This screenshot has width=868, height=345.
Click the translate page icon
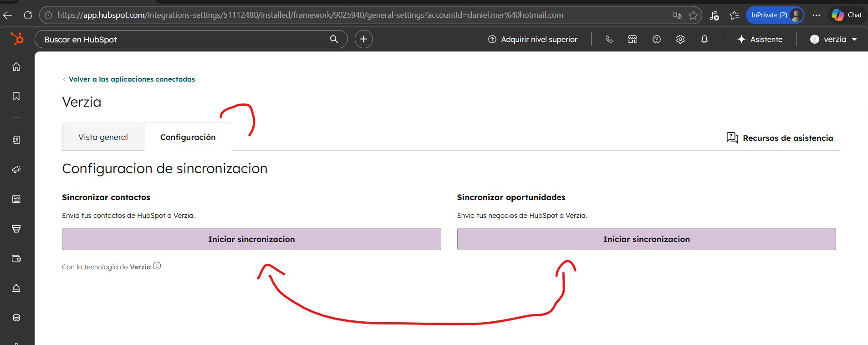(677, 15)
